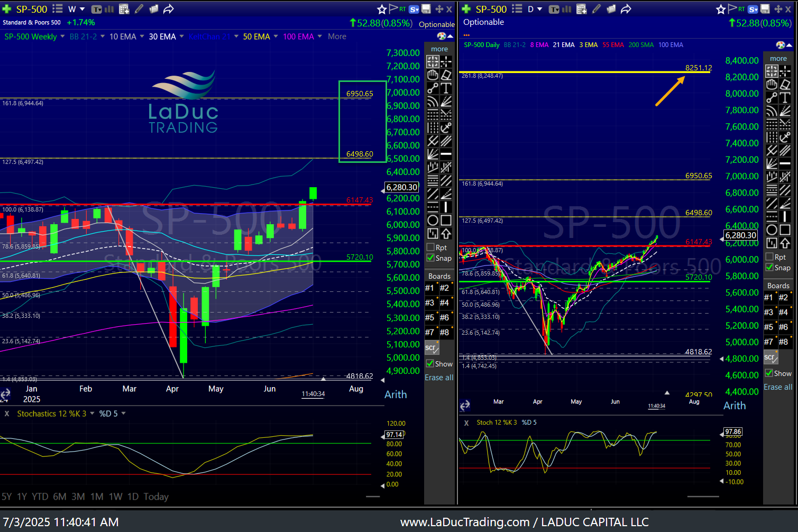Click the scr script icon in daily chart sidebar
Viewport: 798px width, 532px height.
[771, 357]
